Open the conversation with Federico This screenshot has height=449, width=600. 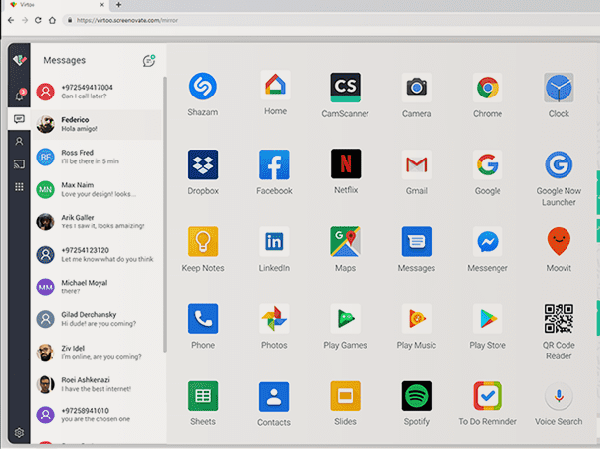click(x=95, y=124)
